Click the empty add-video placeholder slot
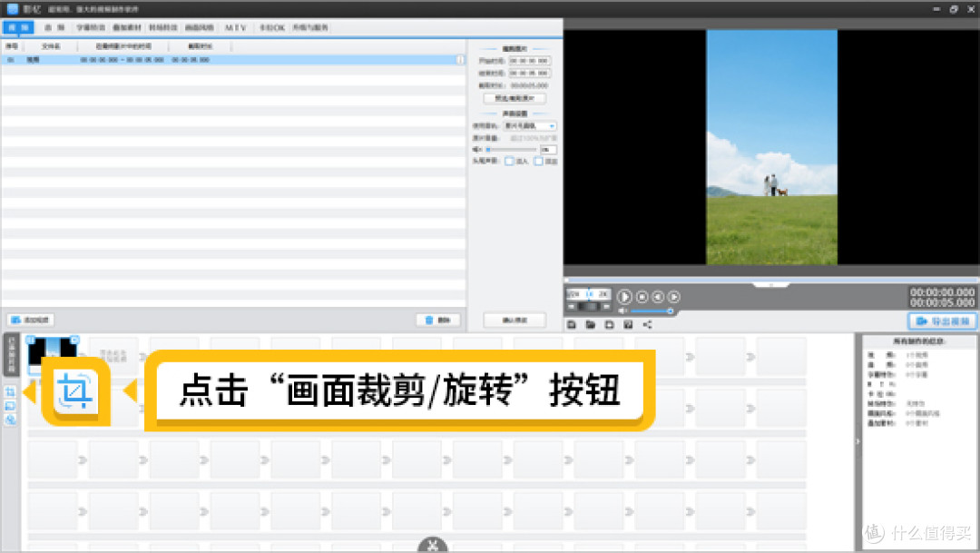The width and height of the screenshot is (980, 553). point(113,355)
